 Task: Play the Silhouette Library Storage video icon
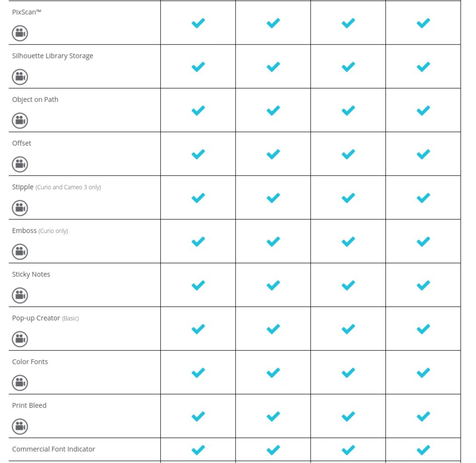pyautogui.click(x=20, y=77)
